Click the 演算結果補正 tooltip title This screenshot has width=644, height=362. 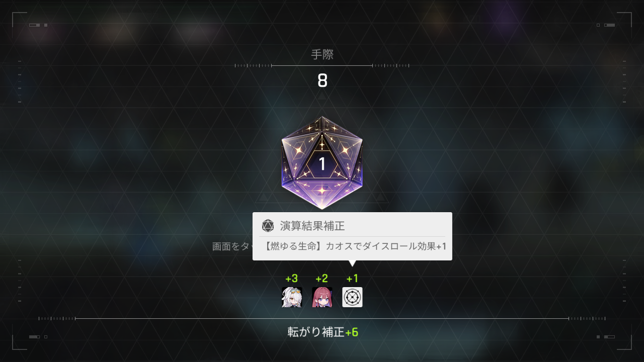pos(312,226)
